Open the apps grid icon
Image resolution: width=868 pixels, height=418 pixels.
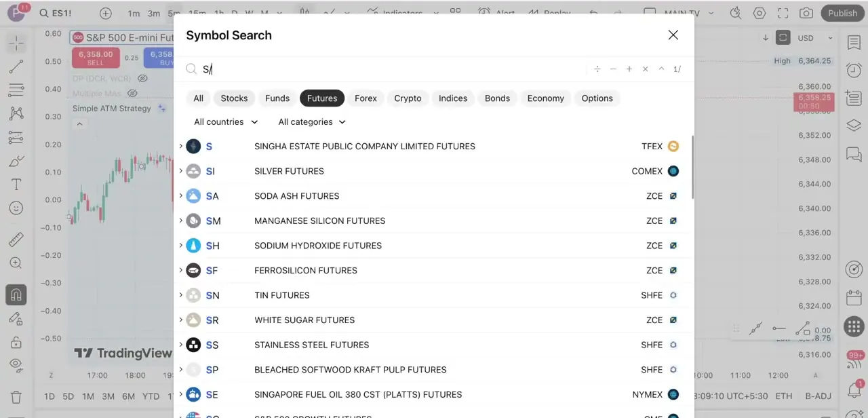pos(854,326)
